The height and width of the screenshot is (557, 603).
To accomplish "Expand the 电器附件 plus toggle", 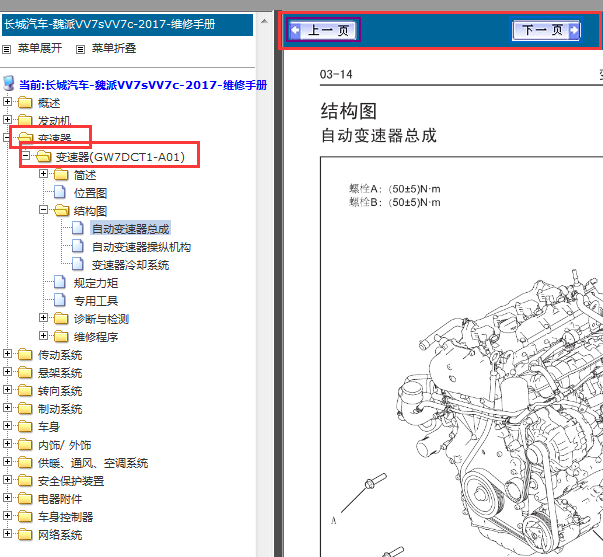I will coord(7,497).
